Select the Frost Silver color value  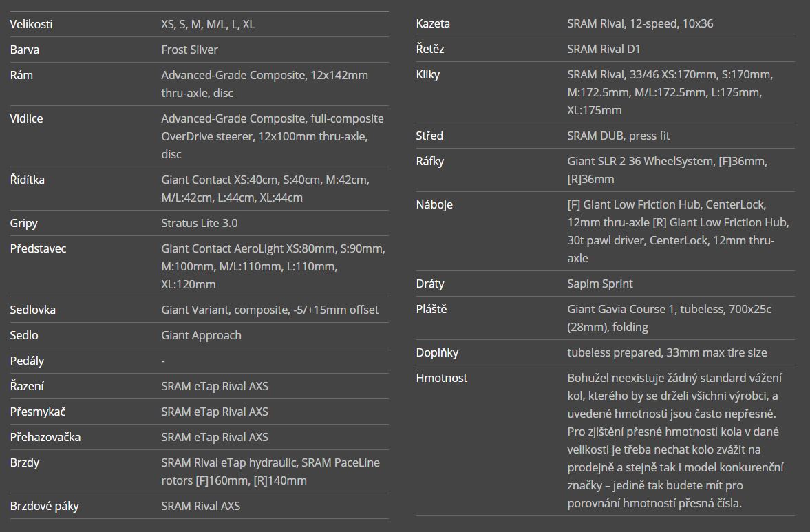[189, 50]
